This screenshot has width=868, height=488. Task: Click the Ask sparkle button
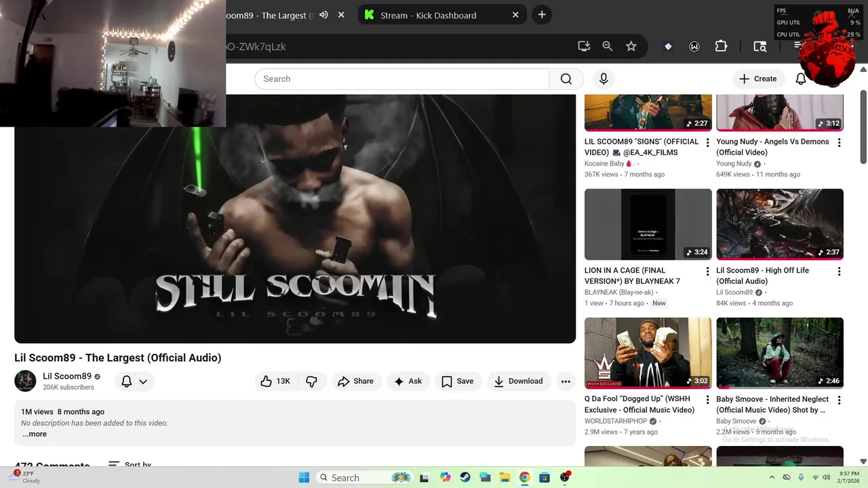pyautogui.click(x=408, y=381)
